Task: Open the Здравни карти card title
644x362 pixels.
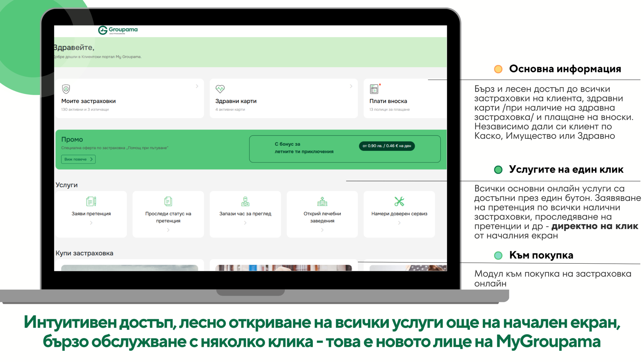Action: click(x=236, y=101)
